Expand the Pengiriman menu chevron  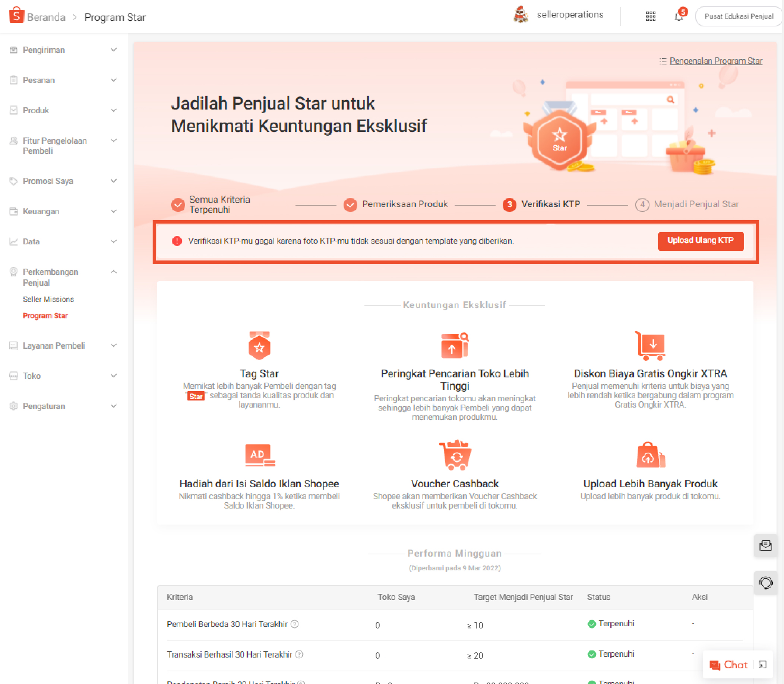pos(113,50)
